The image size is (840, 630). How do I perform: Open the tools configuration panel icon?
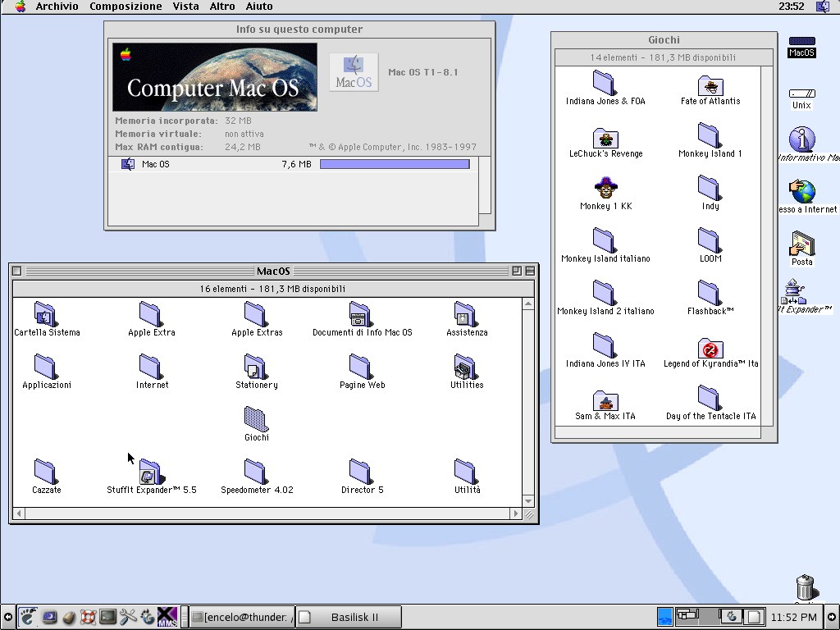click(127, 617)
